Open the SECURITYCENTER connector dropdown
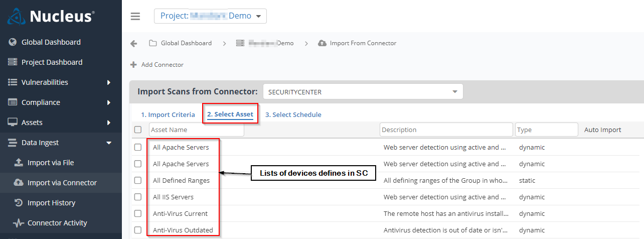This screenshot has width=644, height=239. (x=363, y=92)
